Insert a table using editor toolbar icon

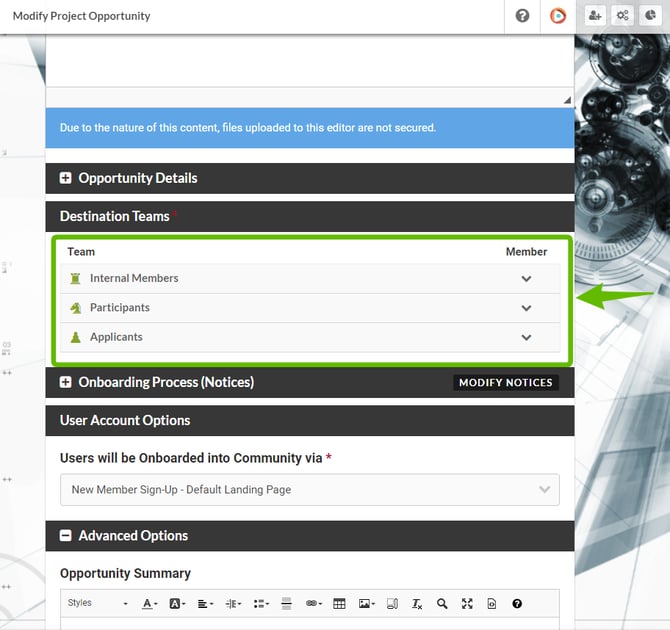coord(339,604)
